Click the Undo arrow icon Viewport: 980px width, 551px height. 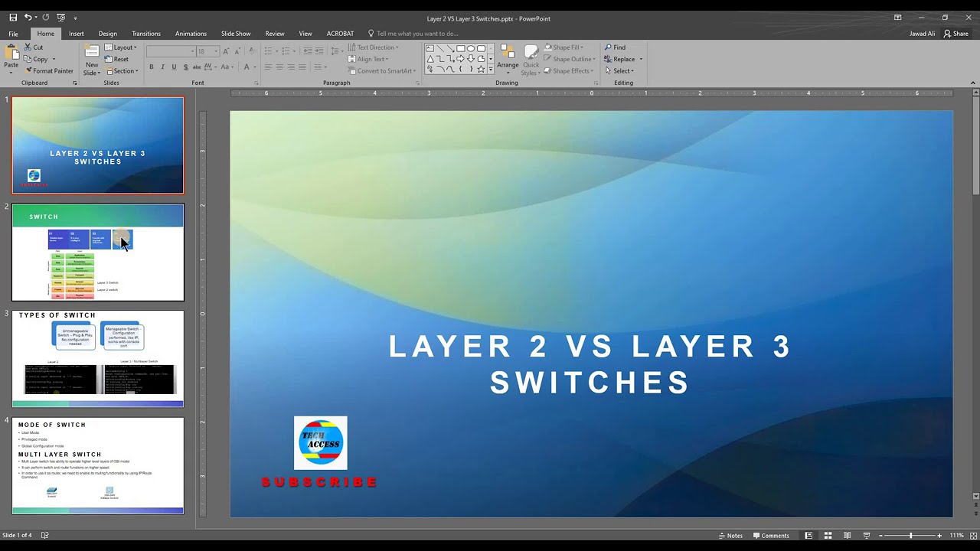(28, 17)
